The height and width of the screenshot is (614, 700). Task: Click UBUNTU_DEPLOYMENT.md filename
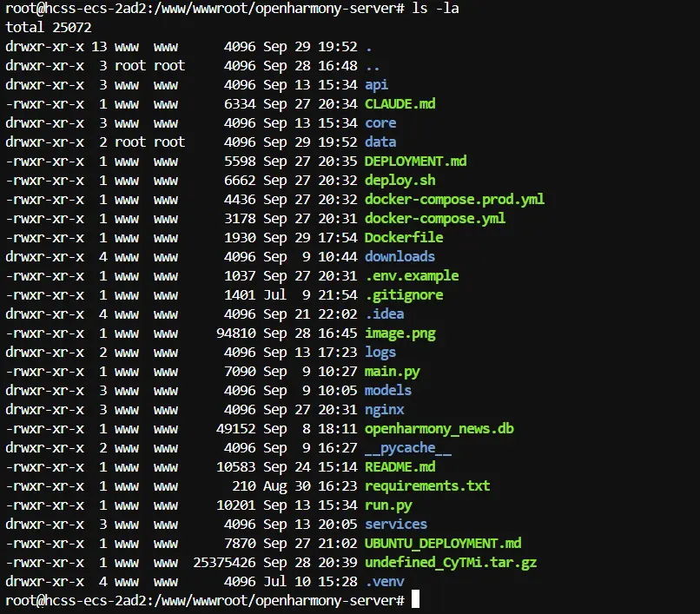point(443,543)
